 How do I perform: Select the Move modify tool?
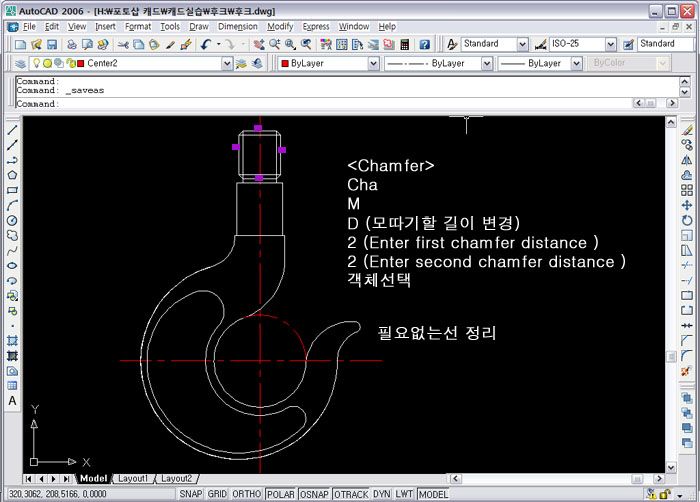click(687, 205)
